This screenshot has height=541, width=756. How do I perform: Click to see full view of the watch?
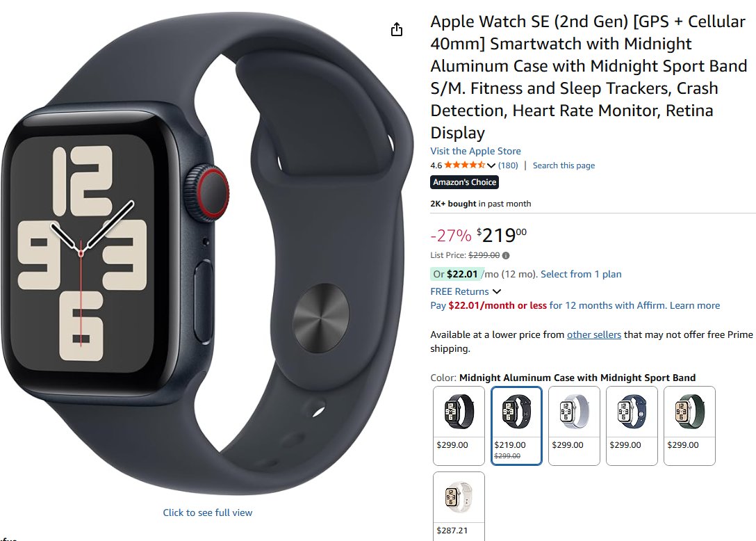(207, 512)
